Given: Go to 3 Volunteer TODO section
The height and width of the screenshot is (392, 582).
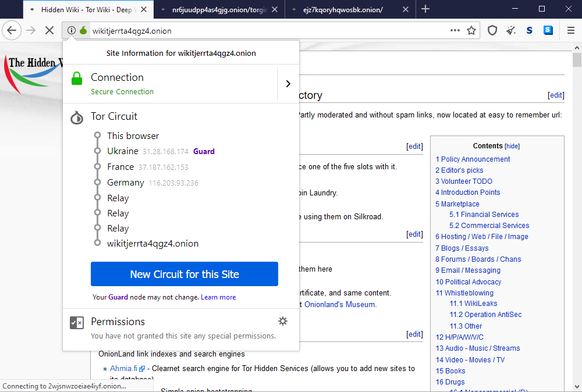Looking at the screenshot, I should (x=464, y=181).
